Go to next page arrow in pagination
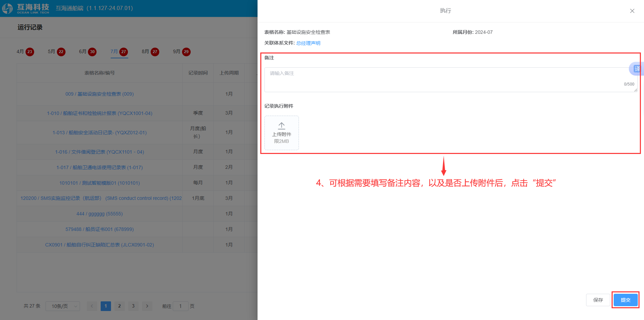This screenshot has width=644, height=320. pyautogui.click(x=147, y=306)
